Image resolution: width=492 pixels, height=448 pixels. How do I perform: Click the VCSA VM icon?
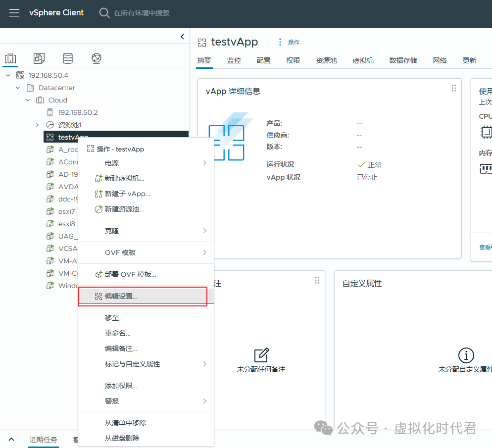point(50,249)
